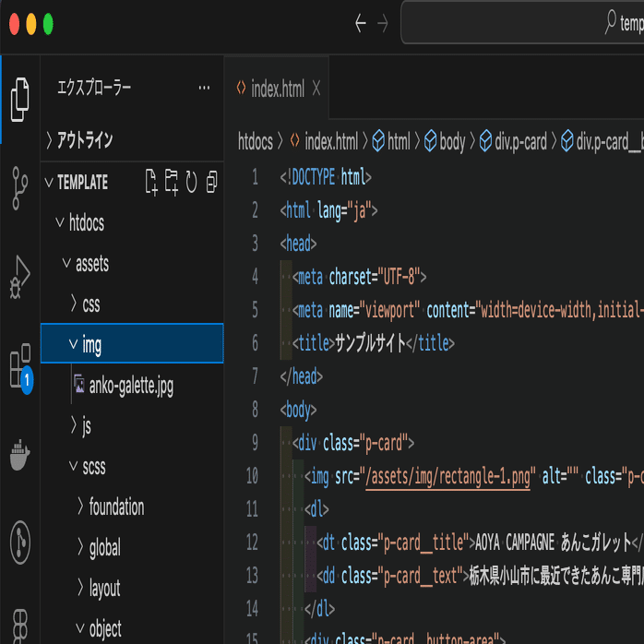Collapse all folders in explorer
644x644 pixels.
(x=212, y=182)
